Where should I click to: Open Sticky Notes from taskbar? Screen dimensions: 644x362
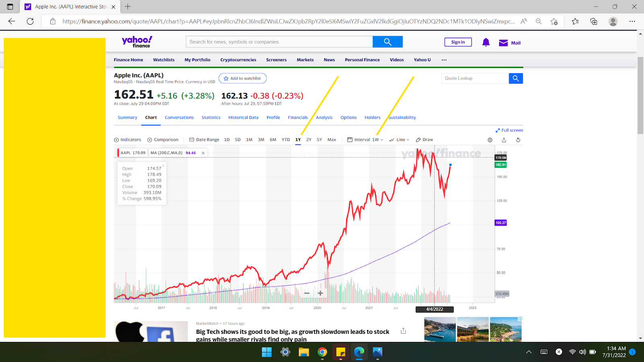(341, 352)
